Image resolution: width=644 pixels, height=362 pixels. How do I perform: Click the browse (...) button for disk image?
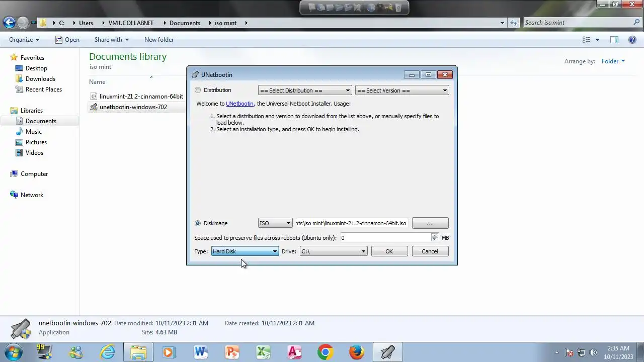click(430, 223)
